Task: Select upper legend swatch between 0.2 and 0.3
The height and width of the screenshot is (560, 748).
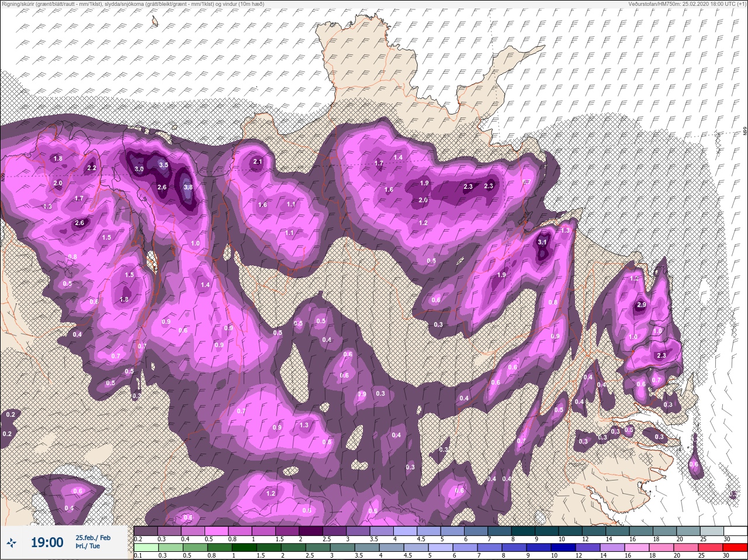Action: pos(146,531)
